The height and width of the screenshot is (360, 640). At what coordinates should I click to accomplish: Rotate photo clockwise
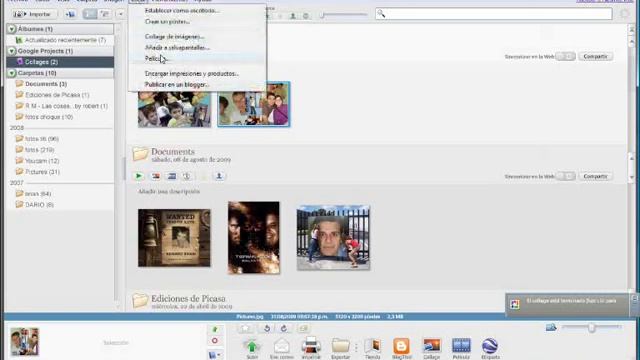tap(284, 328)
